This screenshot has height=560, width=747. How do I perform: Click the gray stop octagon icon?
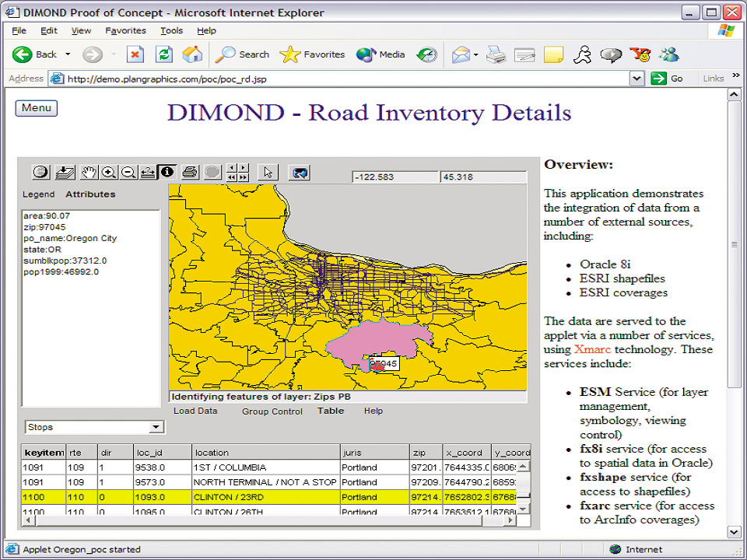213,172
